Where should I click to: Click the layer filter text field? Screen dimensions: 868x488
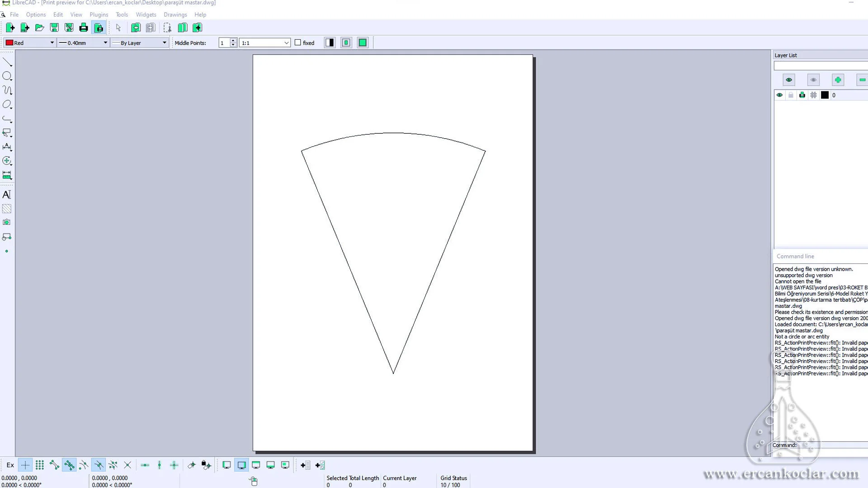coord(821,66)
